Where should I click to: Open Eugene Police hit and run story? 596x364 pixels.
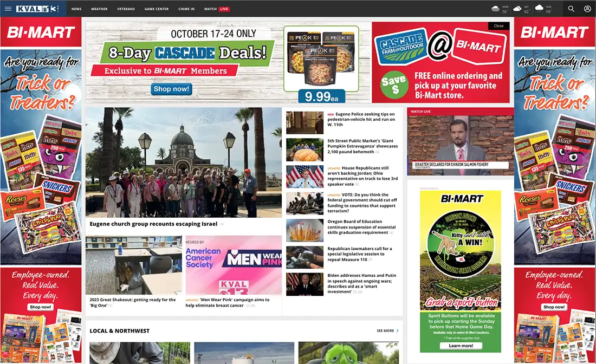pos(361,119)
